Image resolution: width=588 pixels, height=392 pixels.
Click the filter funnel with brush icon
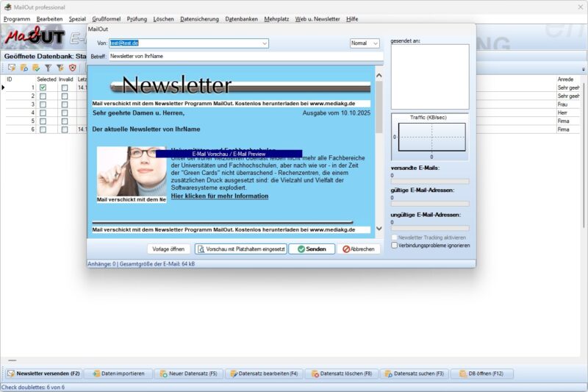[60, 68]
